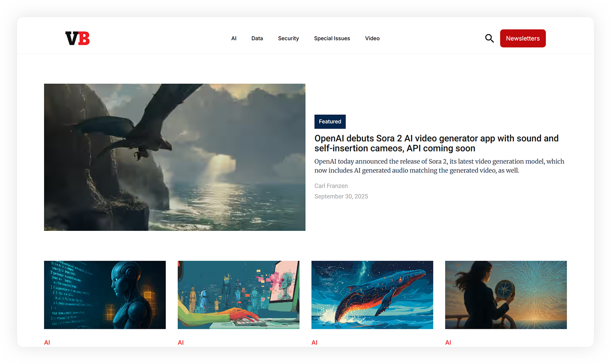This screenshot has width=611, height=364.
Task: Open the AI tag under the compass image
Action: click(x=448, y=342)
